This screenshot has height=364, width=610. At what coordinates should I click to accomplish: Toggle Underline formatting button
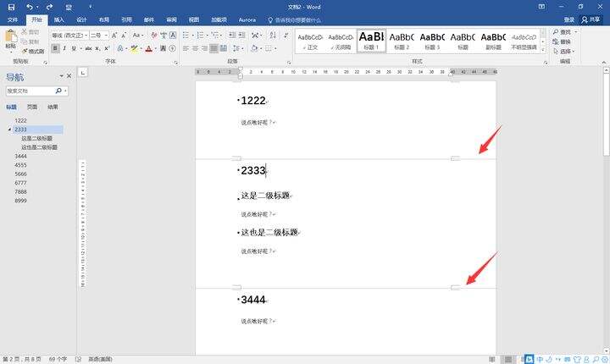click(74, 48)
